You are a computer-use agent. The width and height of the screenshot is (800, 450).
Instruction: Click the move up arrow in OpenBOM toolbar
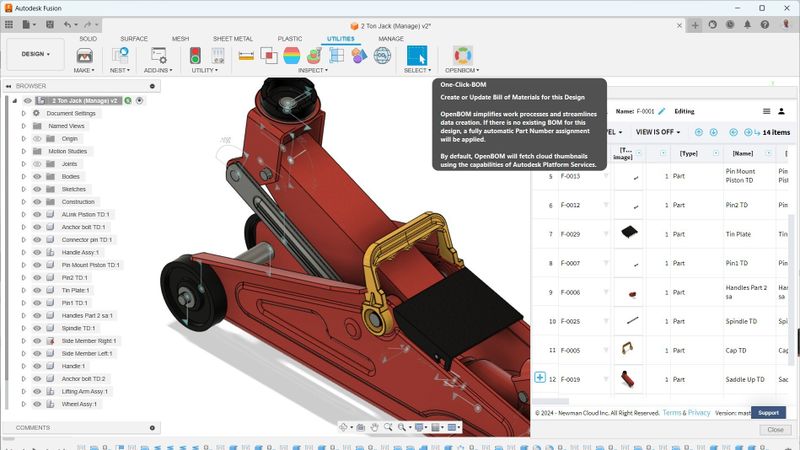(x=698, y=132)
